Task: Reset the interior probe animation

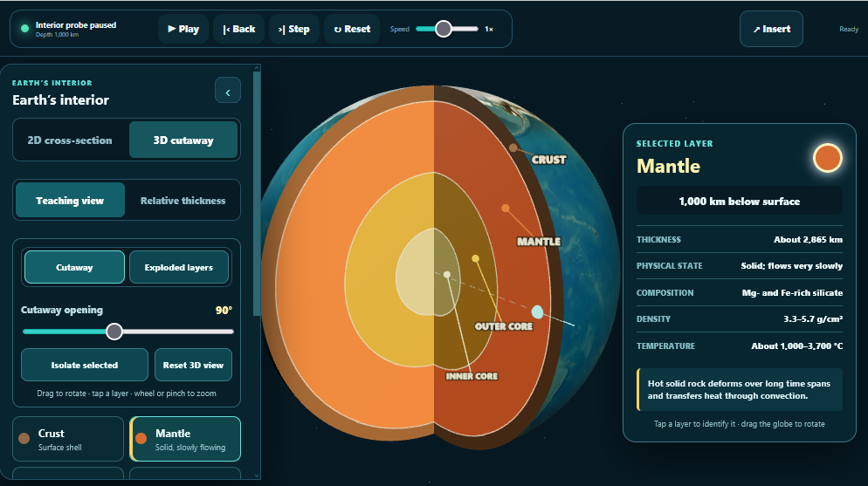Action: click(x=352, y=30)
